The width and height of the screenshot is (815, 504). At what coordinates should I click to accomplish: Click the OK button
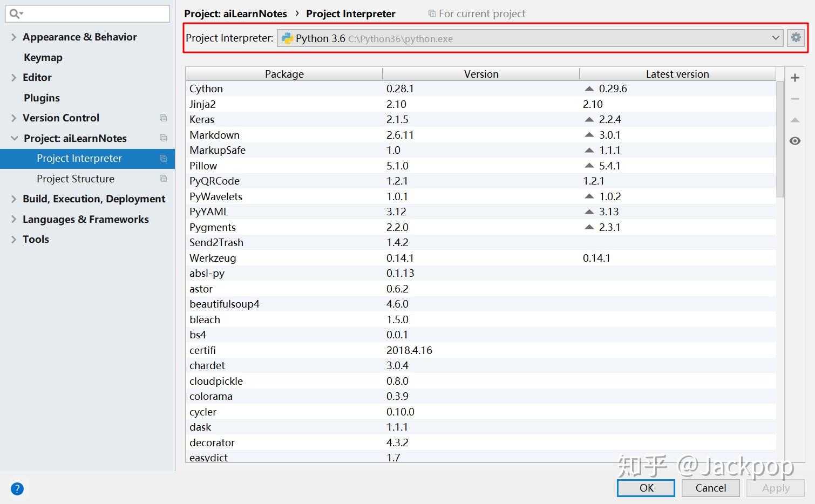[646, 488]
